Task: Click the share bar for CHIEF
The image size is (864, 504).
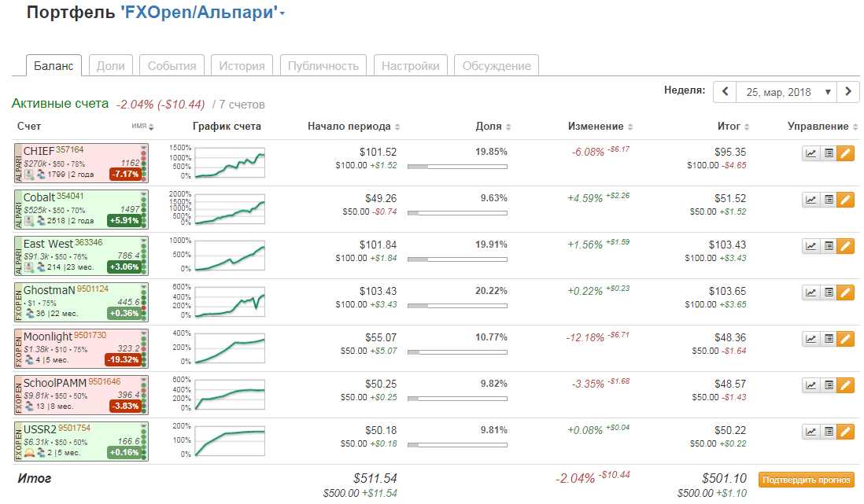Action: [x=457, y=167]
